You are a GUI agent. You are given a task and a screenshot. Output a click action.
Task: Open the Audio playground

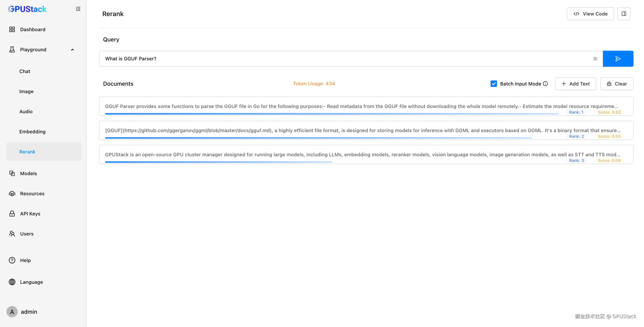click(26, 112)
